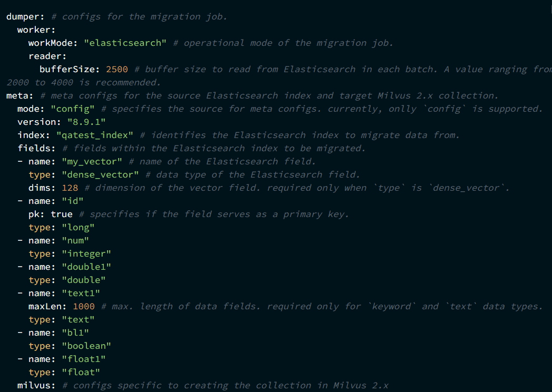Click the "fields:" key
552x392 pixels.
[x=36, y=148]
